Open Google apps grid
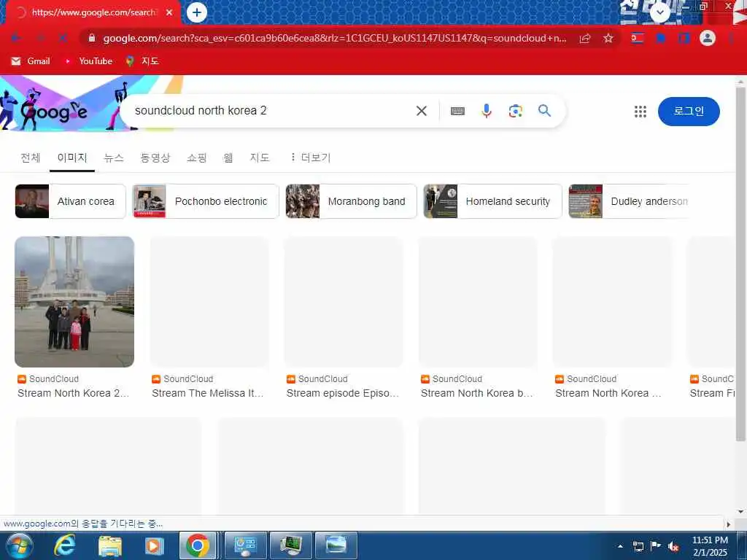Image resolution: width=747 pixels, height=560 pixels. [x=640, y=112]
